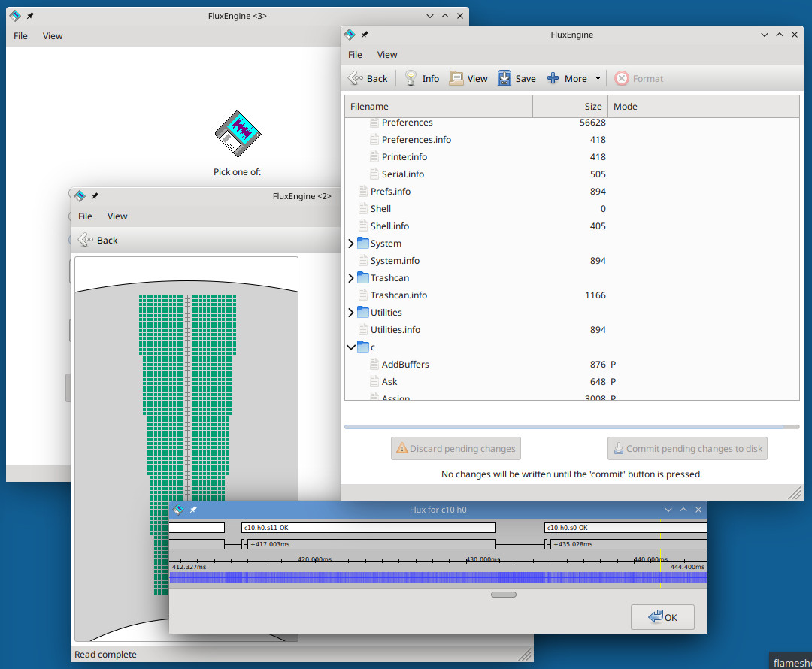Collapse the c folder

click(x=350, y=347)
